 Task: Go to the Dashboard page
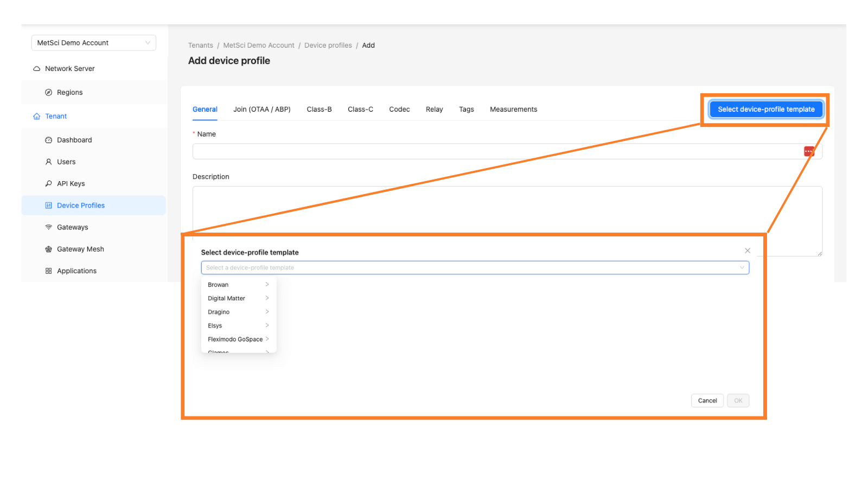[x=74, y=140]
